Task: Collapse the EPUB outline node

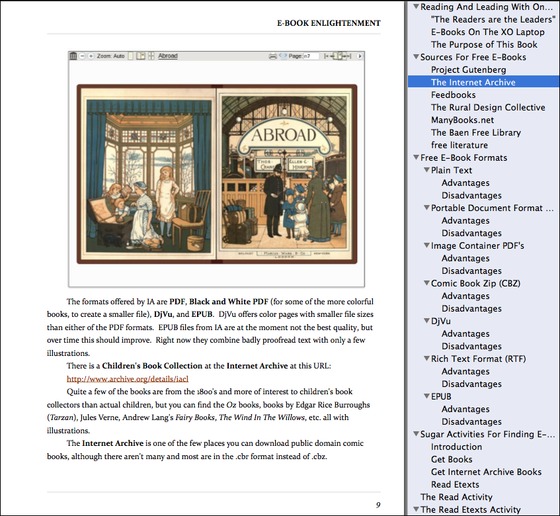Action: (426, 396)
